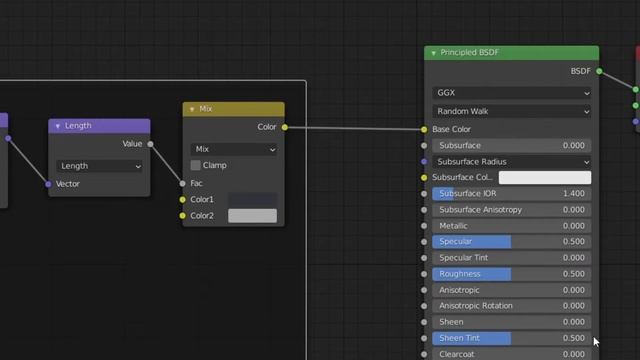Click the Subsurface Anisotropy field
This screenshot has width=640, height=360.
511,210
